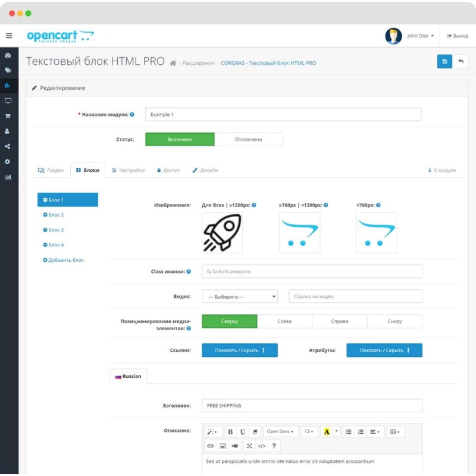This screenshot has height=476, width=476.
Task: Show the links section with Показать / Скрыть
Action: 239,350
